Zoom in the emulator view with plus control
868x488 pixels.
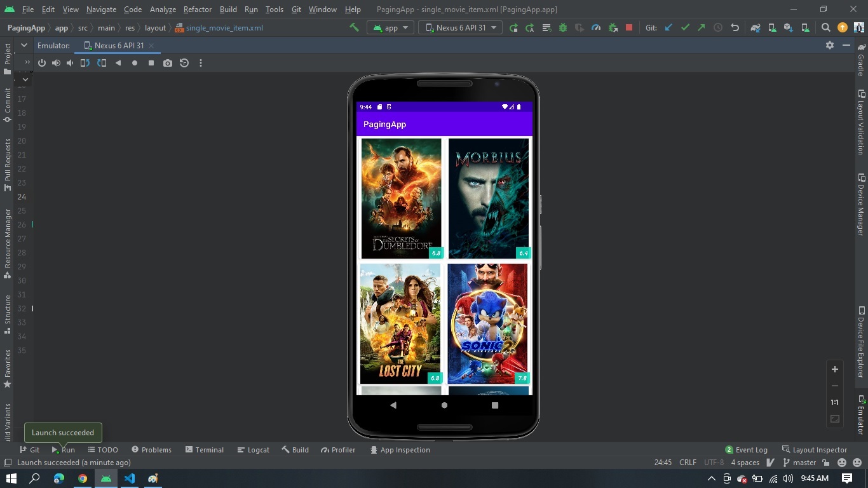(834, 369)
